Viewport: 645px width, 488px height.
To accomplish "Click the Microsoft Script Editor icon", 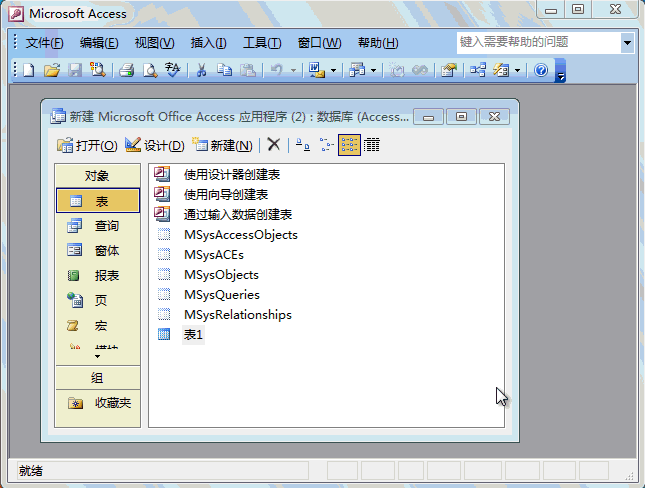I will 420,70.
